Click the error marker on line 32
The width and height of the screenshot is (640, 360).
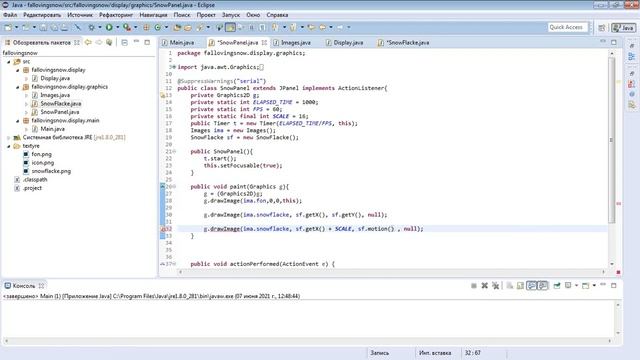(x=163, y=229)
